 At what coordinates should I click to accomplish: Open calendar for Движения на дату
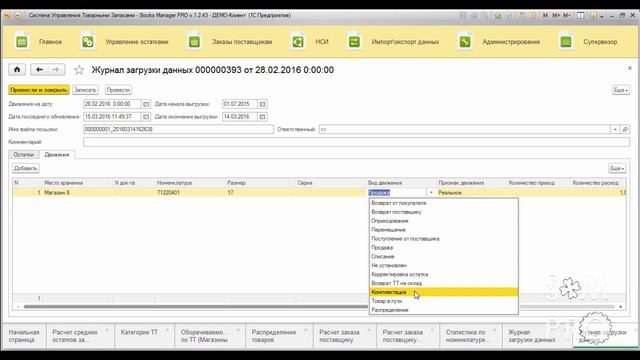[146, 104]
